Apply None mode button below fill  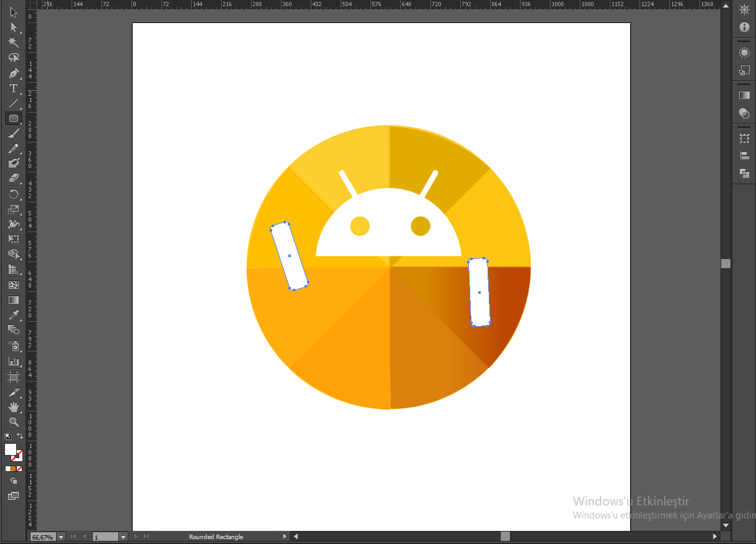click(x=19, y=469)
